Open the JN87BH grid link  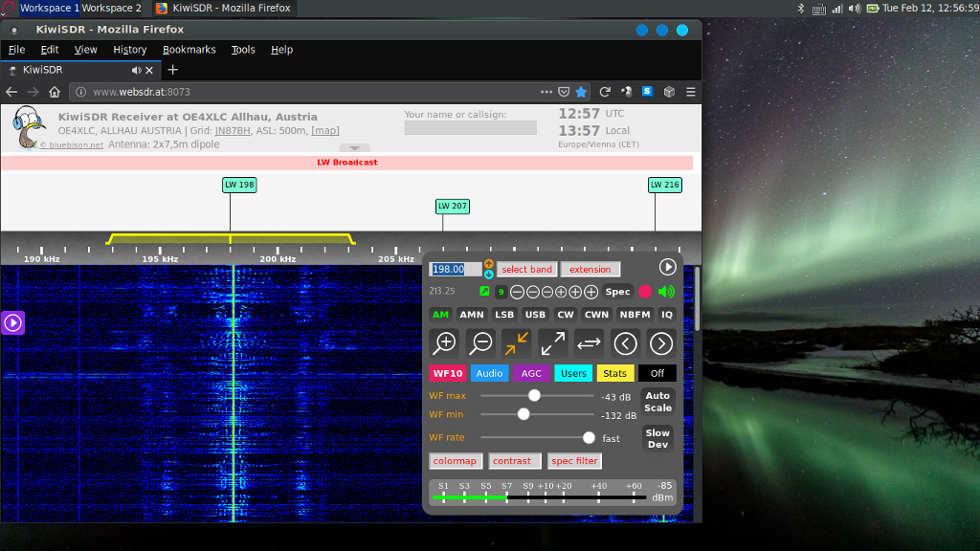coord(233,130)
